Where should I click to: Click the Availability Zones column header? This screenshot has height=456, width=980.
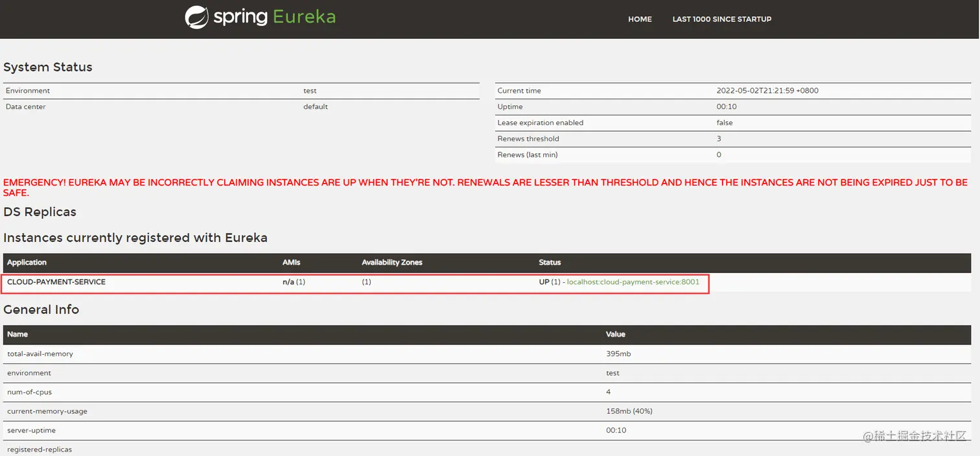pos(392,263)
